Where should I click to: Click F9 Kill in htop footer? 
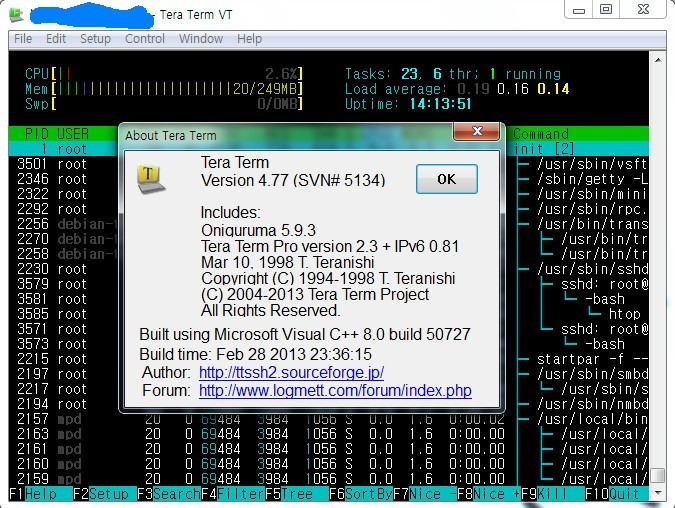tap(553, 494)
